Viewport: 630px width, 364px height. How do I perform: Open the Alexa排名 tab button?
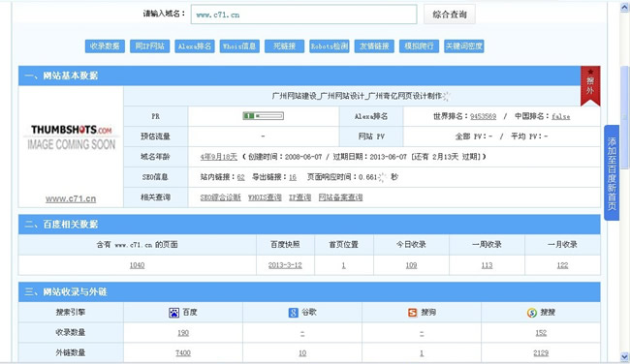[x=195, y=46]
